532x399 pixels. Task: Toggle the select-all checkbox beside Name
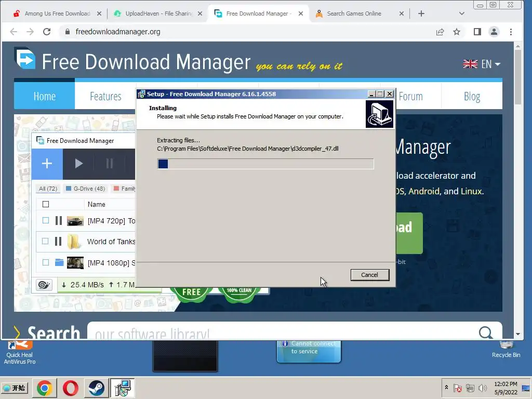coord(46,204)
